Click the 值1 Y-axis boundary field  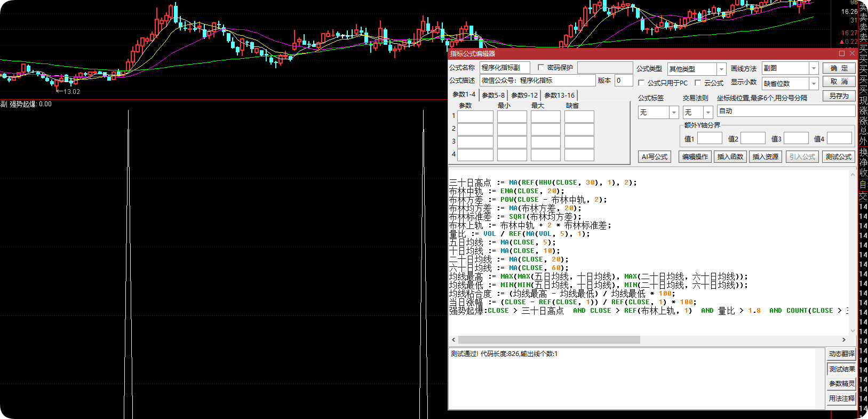coord(710,138)
